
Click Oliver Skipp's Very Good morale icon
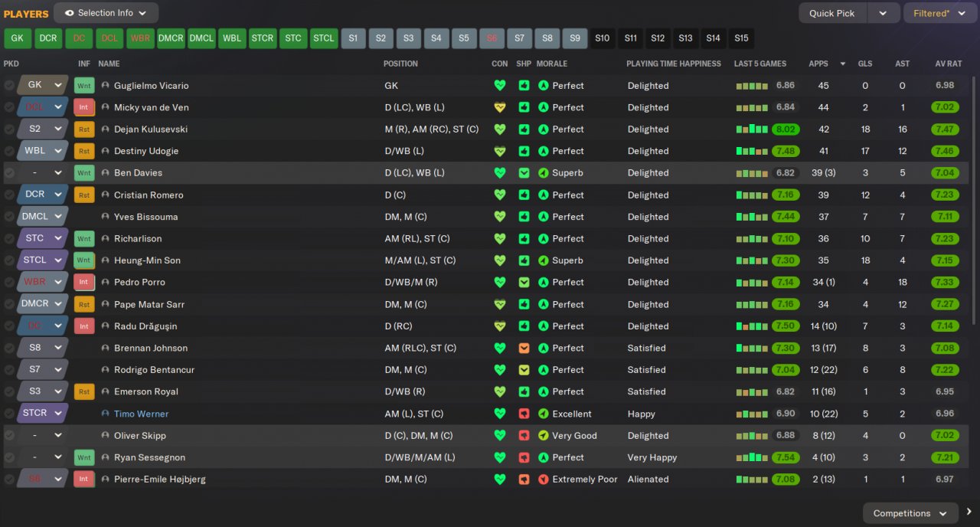(544, 436)
